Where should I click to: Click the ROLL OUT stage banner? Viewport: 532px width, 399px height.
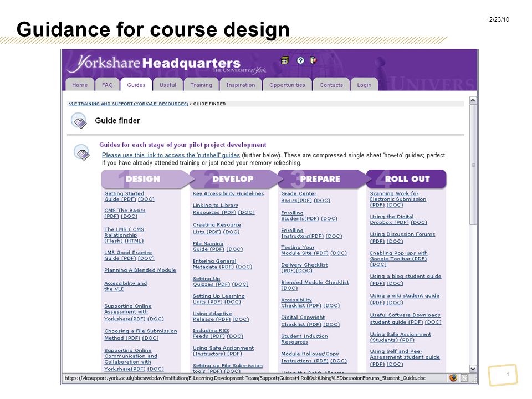406,179
